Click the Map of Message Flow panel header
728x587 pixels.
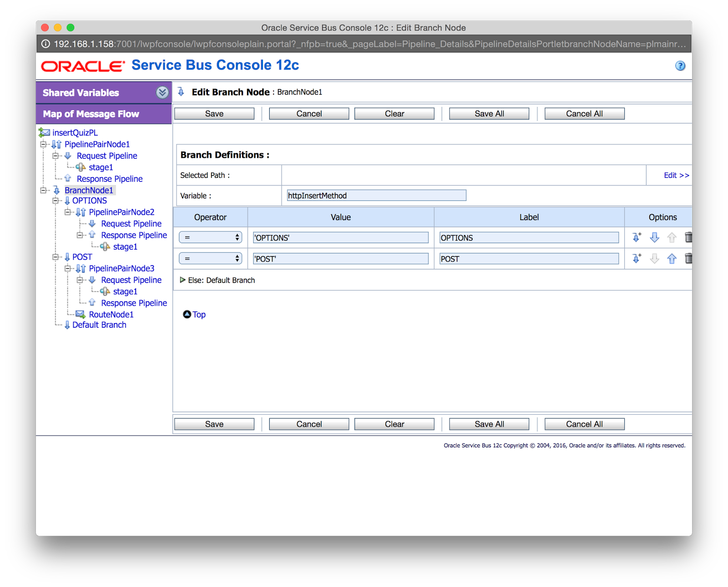click(x=104, y=114)
